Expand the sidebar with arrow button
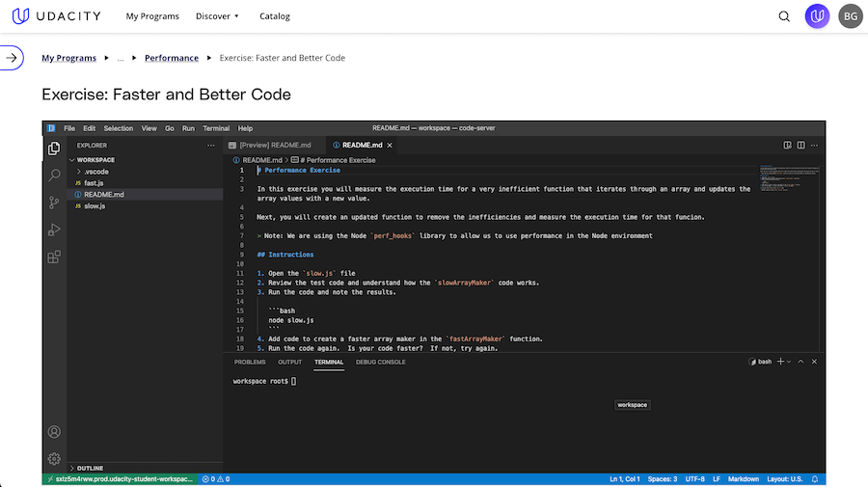Viewport: 868px width, 487px height. pos(11,58)
